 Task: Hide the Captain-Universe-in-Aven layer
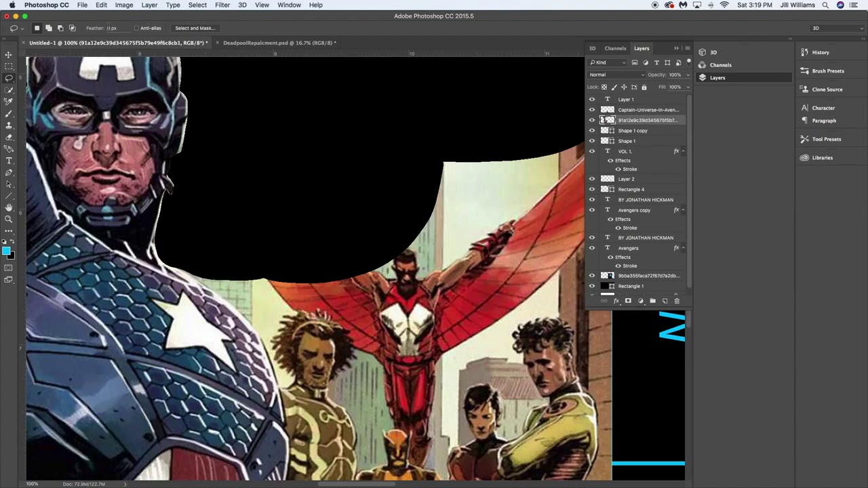[x=592, y=110]
